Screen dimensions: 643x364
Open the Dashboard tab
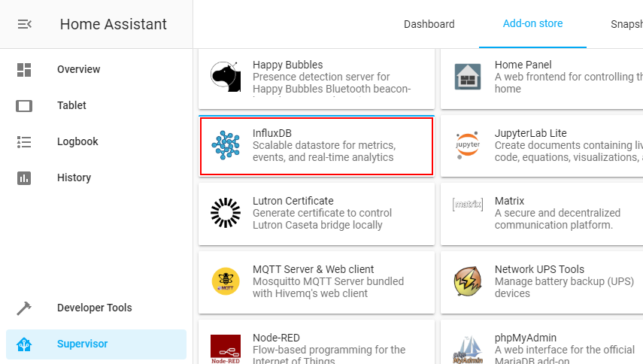[429, 24]
